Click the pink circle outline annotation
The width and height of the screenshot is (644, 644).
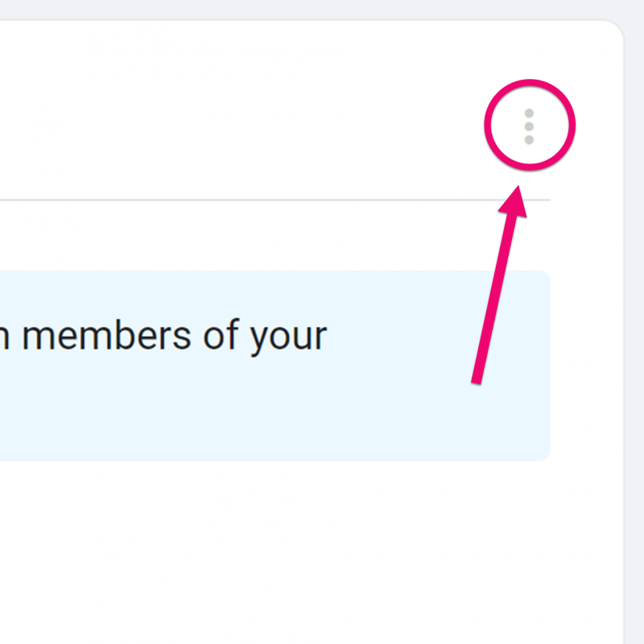coord(489,125)
